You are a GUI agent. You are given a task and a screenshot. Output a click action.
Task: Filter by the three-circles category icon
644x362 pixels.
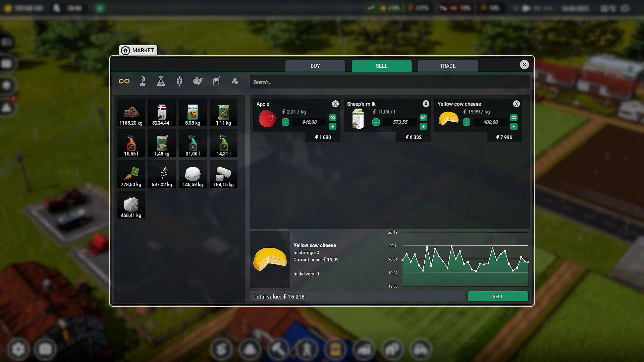coord(235,81)
